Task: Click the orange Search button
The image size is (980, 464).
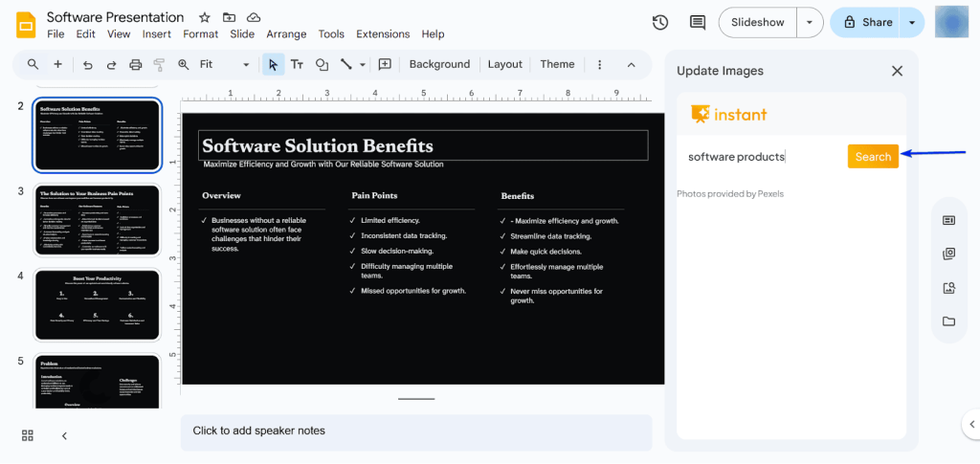Action: tap(873, 157)
